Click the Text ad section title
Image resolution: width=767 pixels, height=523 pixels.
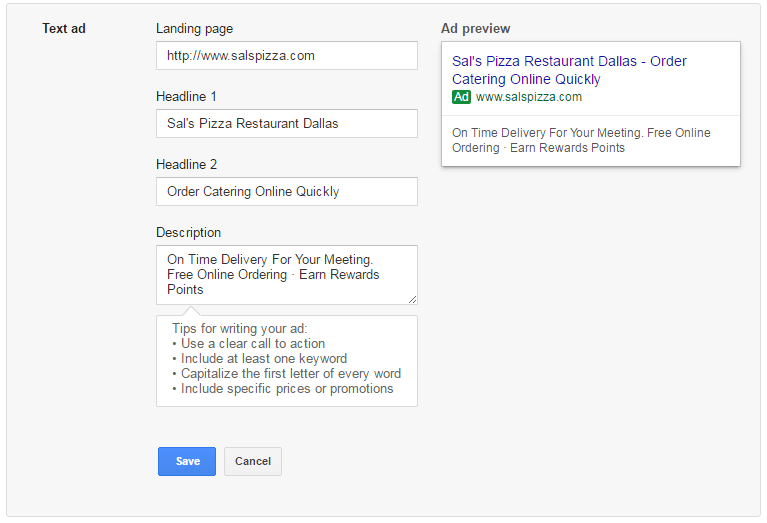point(64,28)
